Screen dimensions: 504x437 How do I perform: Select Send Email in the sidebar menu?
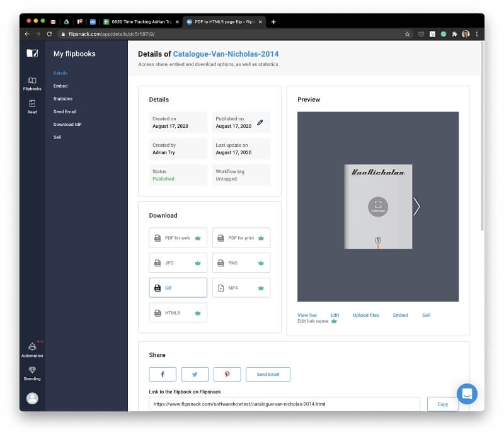[x=65, y=111]
